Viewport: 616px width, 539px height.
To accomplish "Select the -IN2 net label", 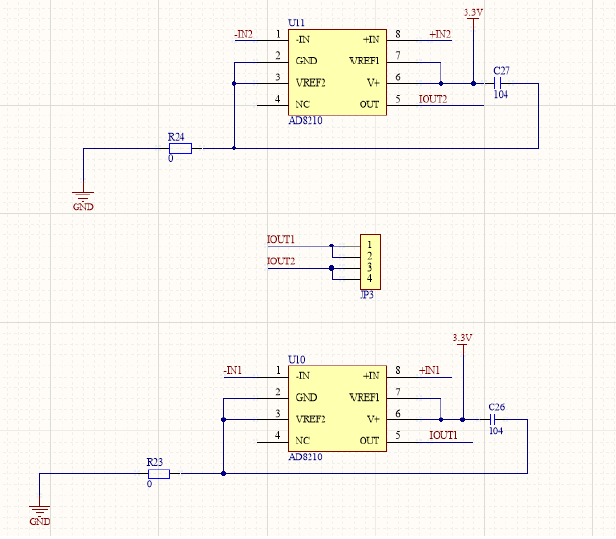I will tap(243, 35).
